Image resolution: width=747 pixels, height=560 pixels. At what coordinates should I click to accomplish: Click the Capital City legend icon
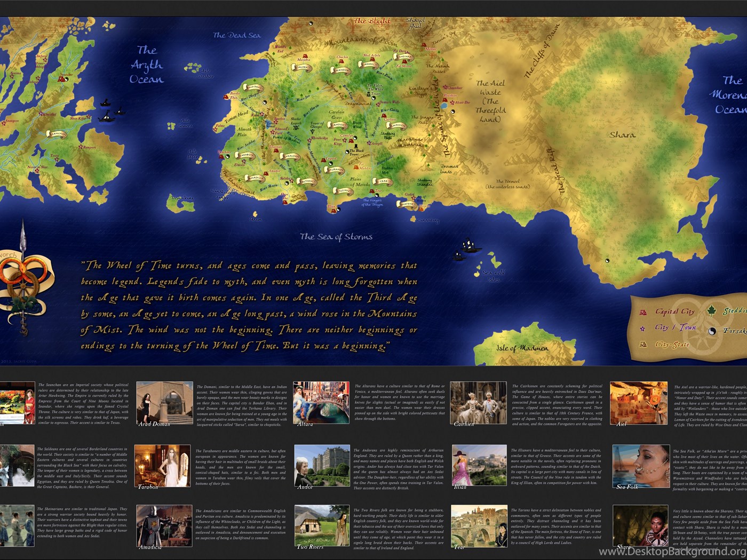643,311
